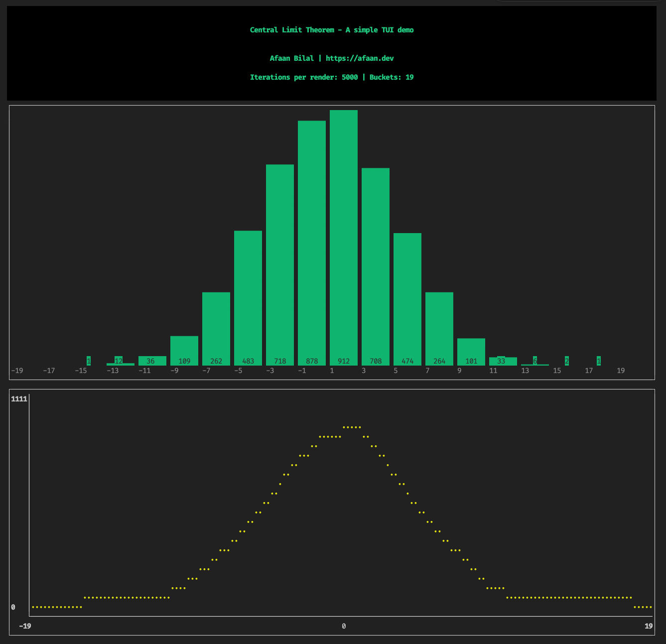Viewport: 666px width, 644px height.
Task: Click histogram axis label -1
Action: coord(302,371)
